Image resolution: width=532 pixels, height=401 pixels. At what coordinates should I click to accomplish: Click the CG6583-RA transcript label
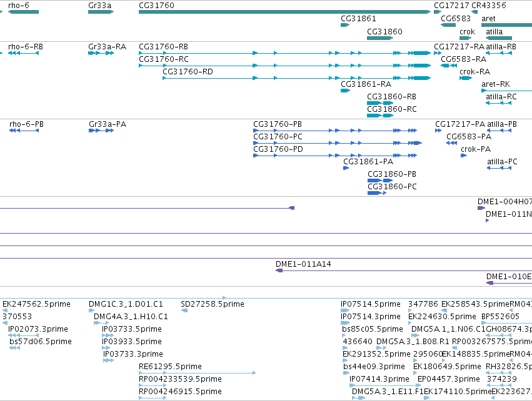coord(463,59)
